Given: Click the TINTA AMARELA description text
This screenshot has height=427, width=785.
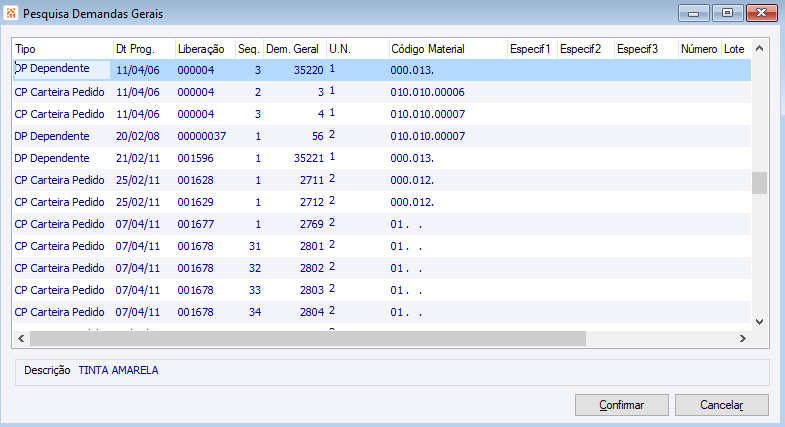Looking at the screenshot, I should point(118,370).
